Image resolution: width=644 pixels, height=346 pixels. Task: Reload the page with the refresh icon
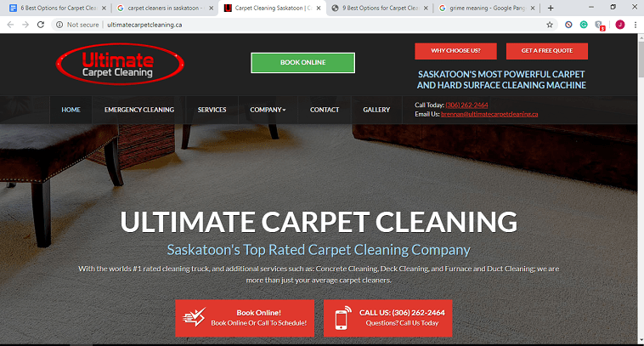40,25
